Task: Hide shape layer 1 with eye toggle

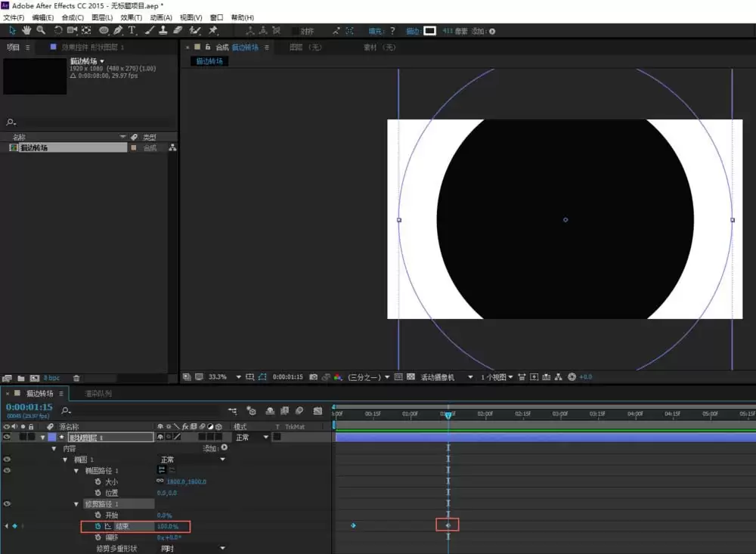Action: point(7,438)
